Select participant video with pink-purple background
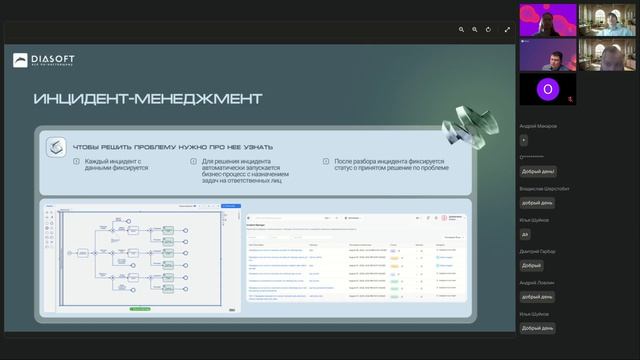 pyautogui.click(x=548, y=20)
